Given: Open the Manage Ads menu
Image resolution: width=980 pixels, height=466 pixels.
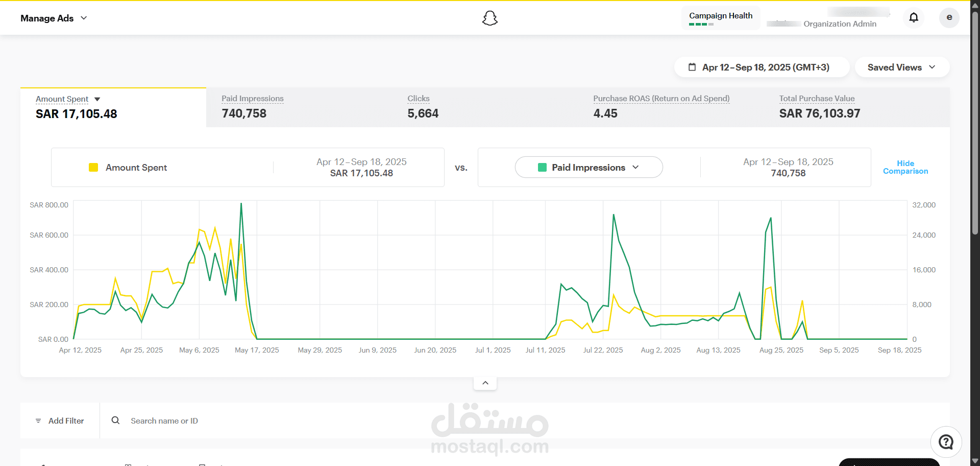Looking at the screenshot, I should click(54, 18).
